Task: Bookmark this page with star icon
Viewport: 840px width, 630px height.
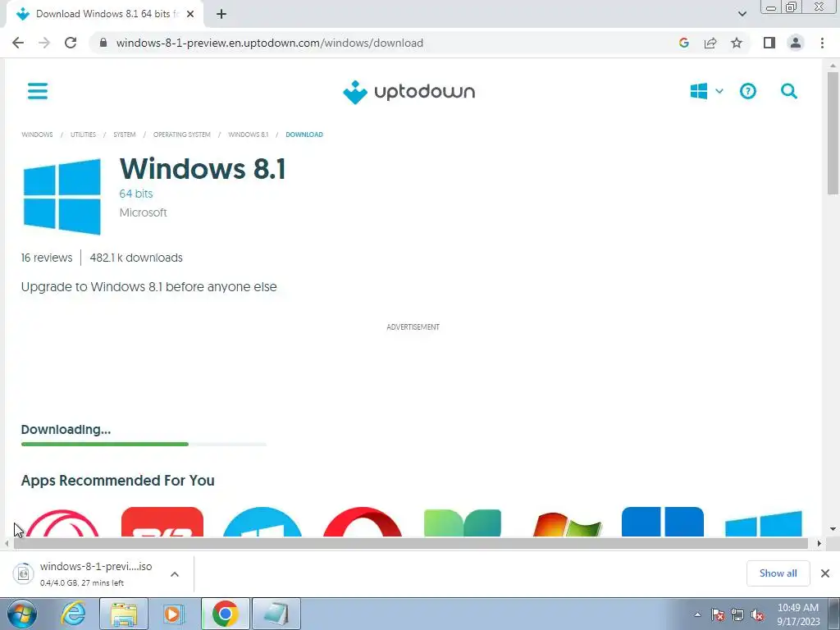Action: pyautogui.click(x=737, y=43)
